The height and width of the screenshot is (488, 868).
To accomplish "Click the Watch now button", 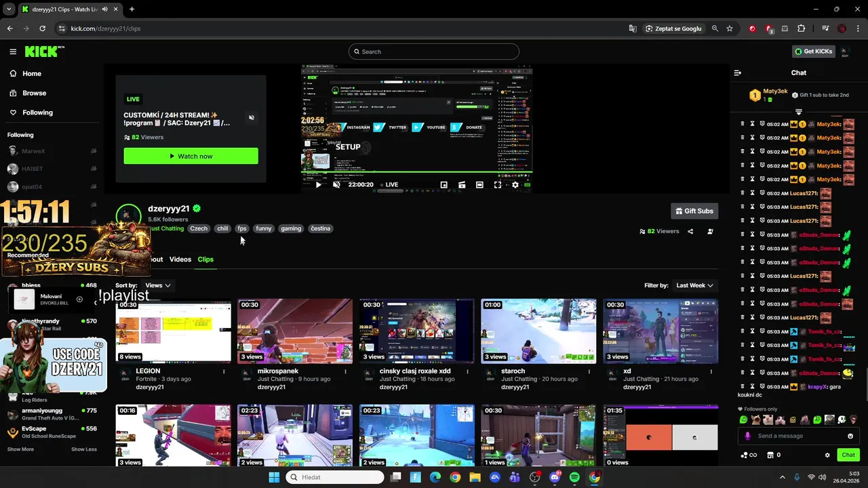I will pos(191,156).
